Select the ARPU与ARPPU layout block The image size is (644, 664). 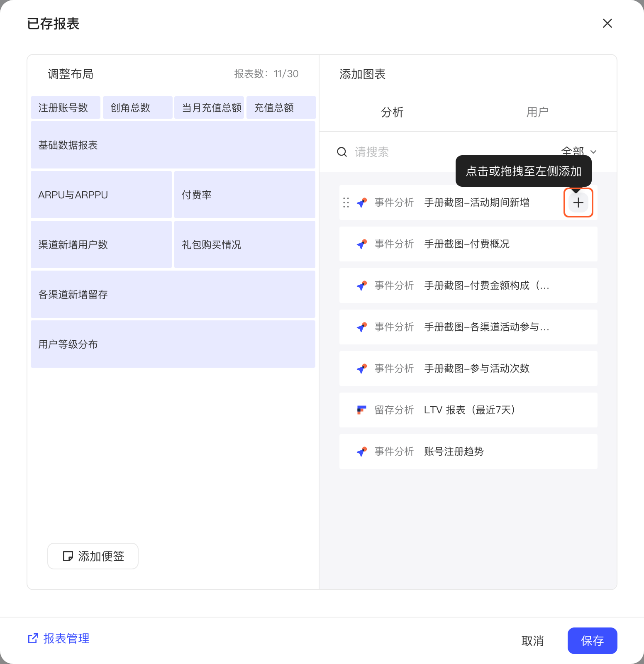(101, 195)
